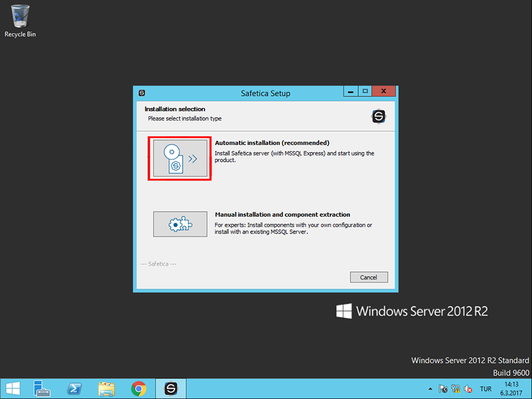Close the Safetica Setup window
Viewport: 532px width, 399px height.
pyautogui.click(x=384, y=91)
